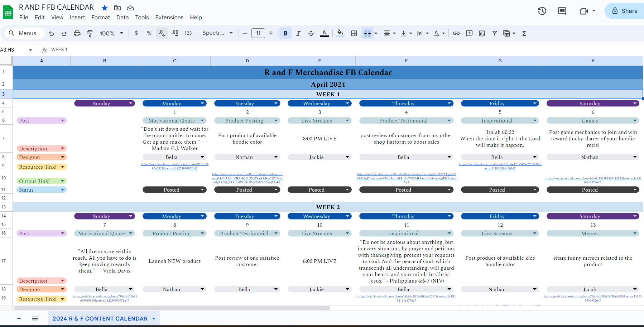644x327 pixels.
Task: Toggle bold formatting button
Action: (x=285, y=33)
